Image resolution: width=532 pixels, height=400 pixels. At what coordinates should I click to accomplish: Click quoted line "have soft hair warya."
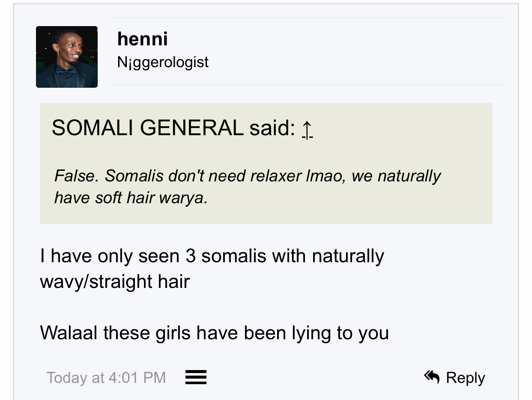tap(131, 198)
